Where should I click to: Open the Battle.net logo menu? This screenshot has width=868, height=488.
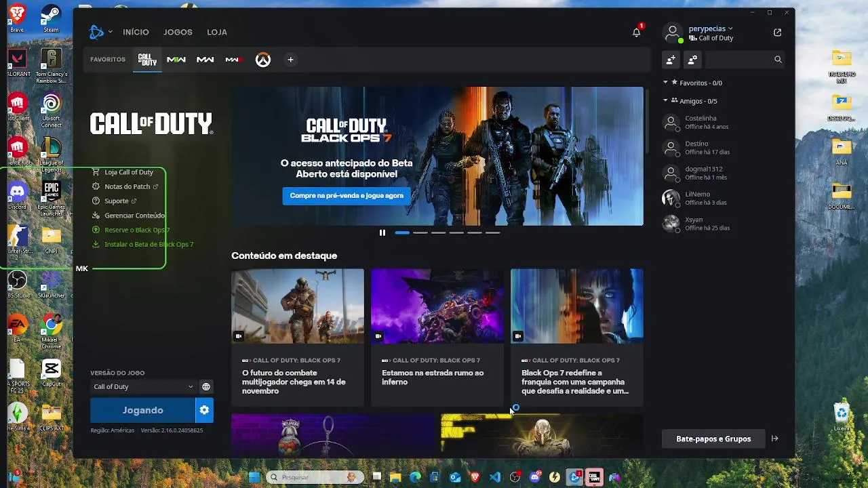tap(99, 32)
